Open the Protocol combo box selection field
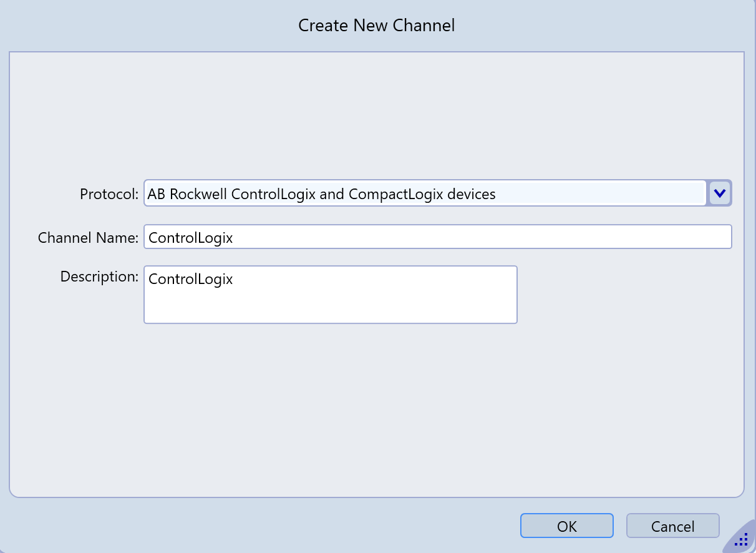This screenshot has width=756, height=553. pyautogui.click(x=424, y=193)
